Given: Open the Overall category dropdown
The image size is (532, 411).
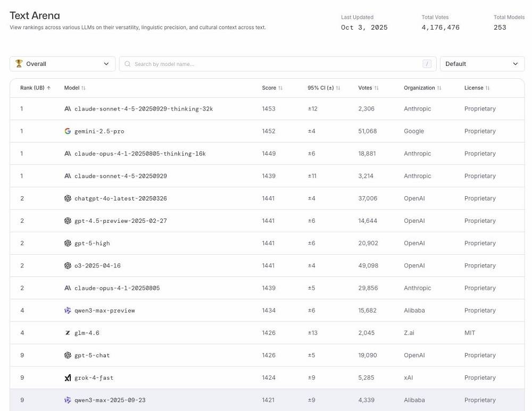Looking at the screenshot, I should coord(62,64).
